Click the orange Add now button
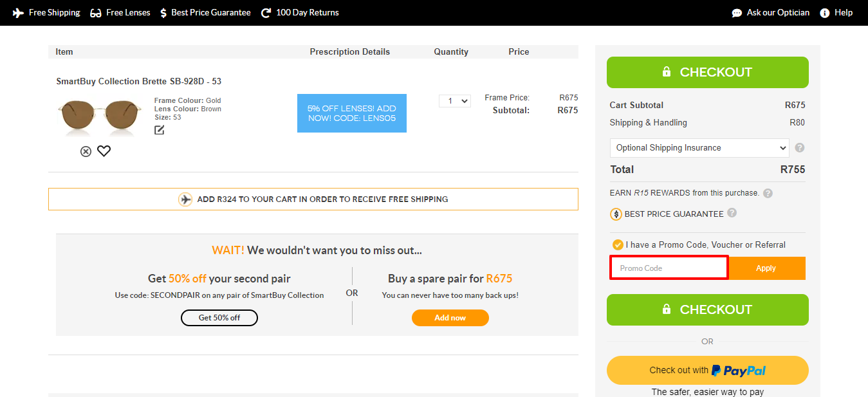This screenshot has width=868, height=397. pos(450,318)
